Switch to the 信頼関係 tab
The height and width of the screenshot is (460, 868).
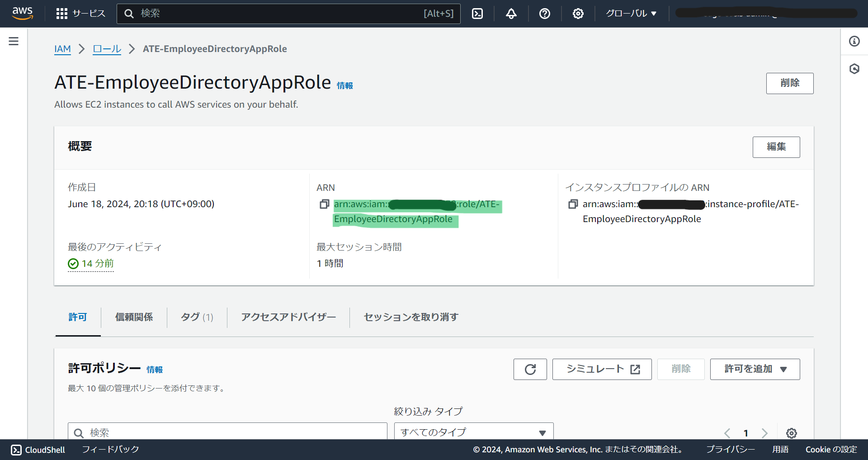(134, 317)
